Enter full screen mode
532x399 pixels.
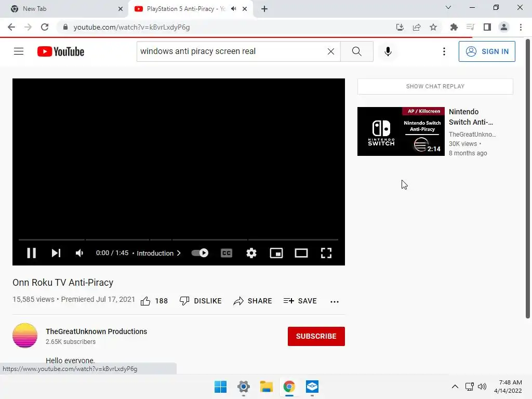tap(326, 253)
